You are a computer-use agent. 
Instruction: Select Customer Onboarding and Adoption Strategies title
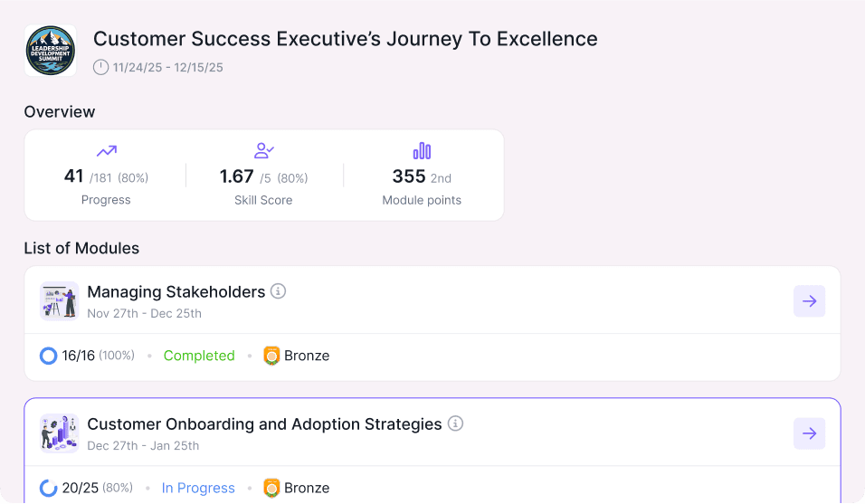264,423
